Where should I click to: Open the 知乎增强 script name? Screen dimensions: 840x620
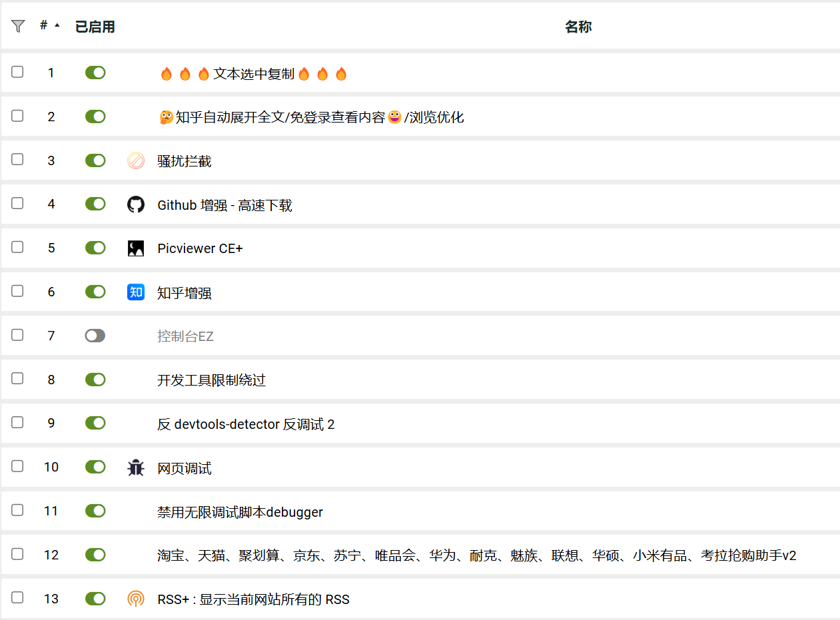[185, 293]
